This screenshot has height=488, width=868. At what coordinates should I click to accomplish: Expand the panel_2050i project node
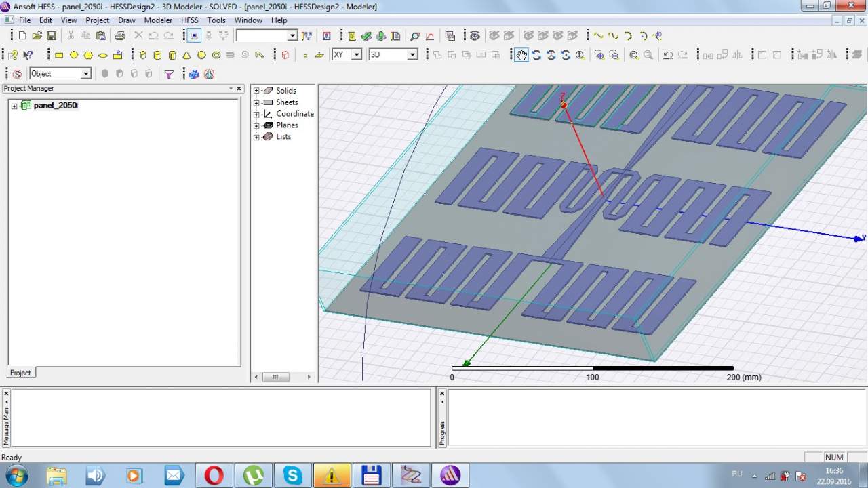pos(14,106)
